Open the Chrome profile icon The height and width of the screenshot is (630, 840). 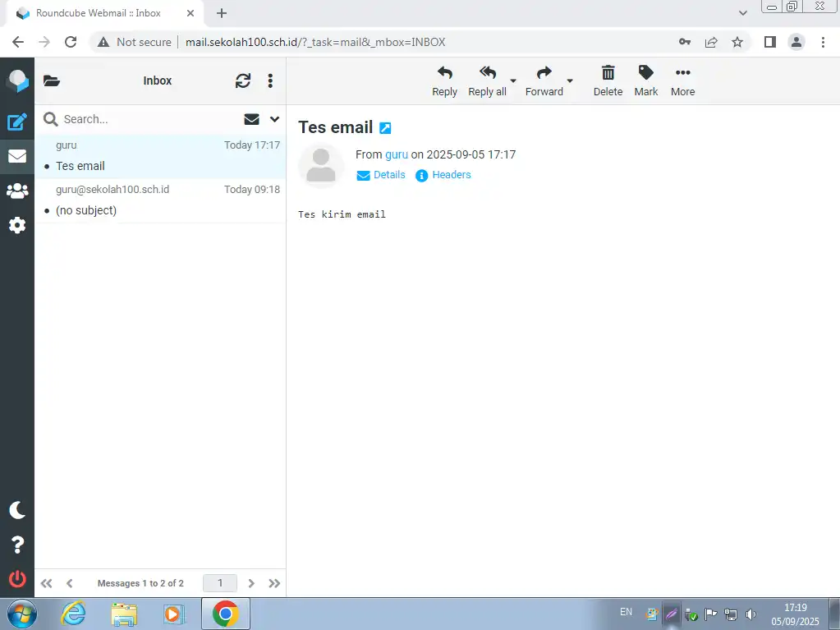click(796, 42)
